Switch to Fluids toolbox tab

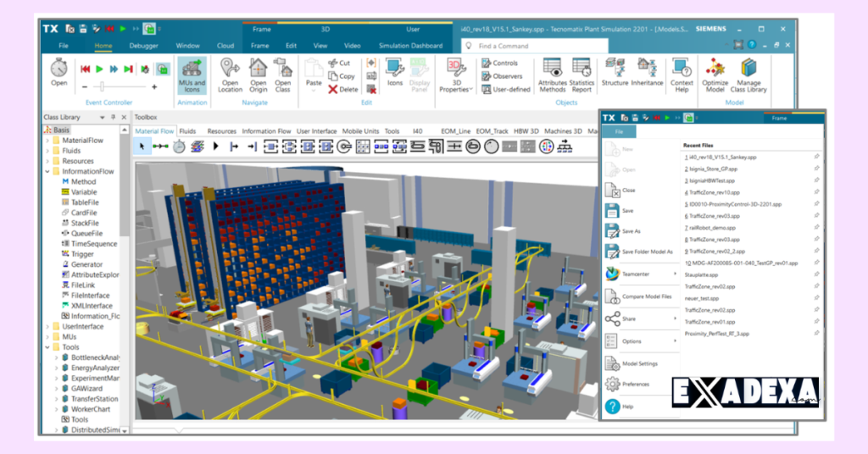187,131
